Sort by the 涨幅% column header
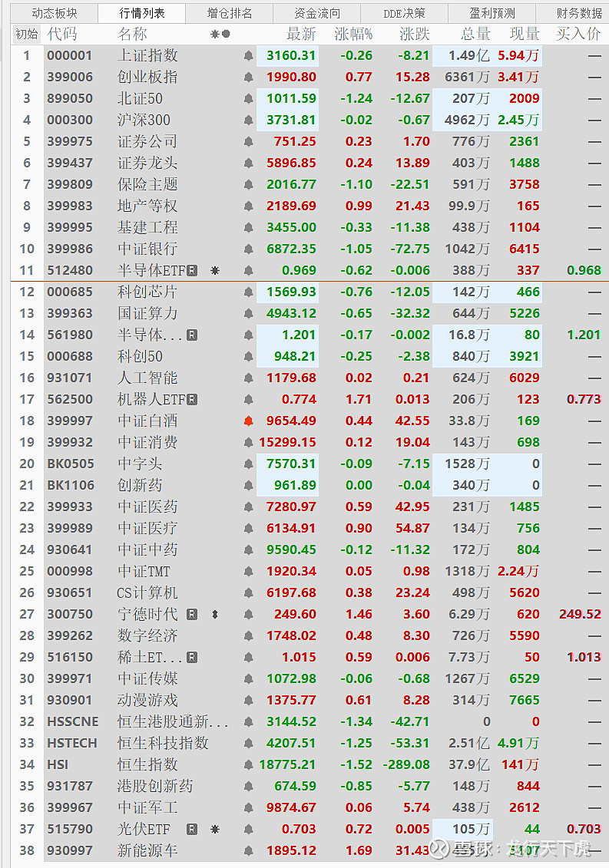Screen dimensions: 609x868 pyautogui.click(x=353, y=34)
